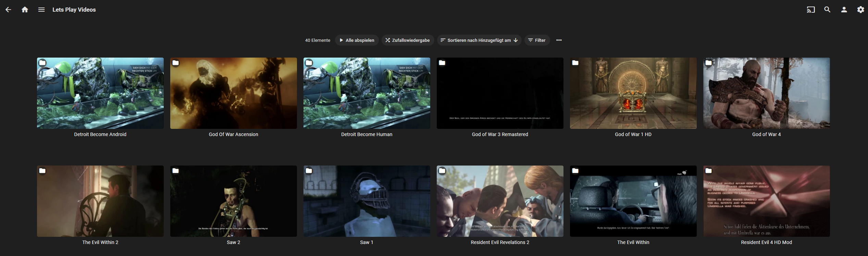
Task: Open the cast to device icon
Action: [810, 10]
